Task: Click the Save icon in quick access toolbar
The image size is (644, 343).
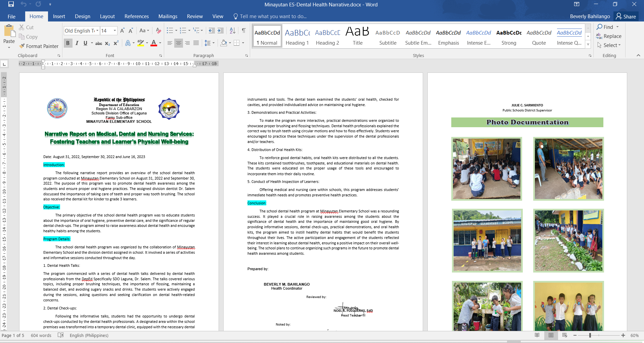Action: click(x=11, y=4)
